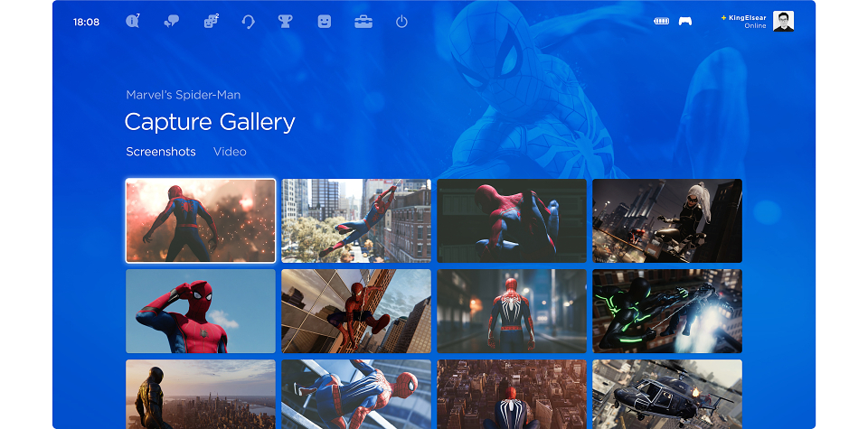Open the trophies cup icon
This screenshot has width=868, height=429.
click(x=285, y=22)
